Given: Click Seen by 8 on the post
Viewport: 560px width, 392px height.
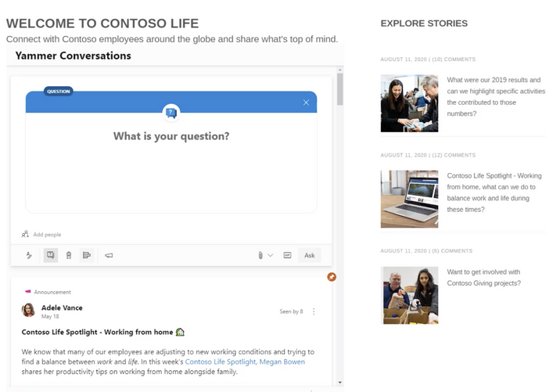Looking at the screenshot, I should pyautogui.click(x=291, y=311).
